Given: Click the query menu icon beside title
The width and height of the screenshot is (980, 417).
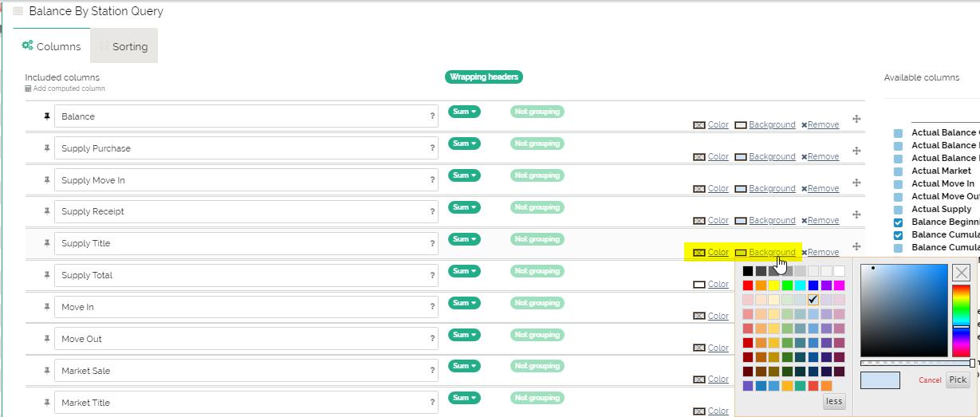Looking at the screenshot, I should pyautogui.click(x=18, y=11).
